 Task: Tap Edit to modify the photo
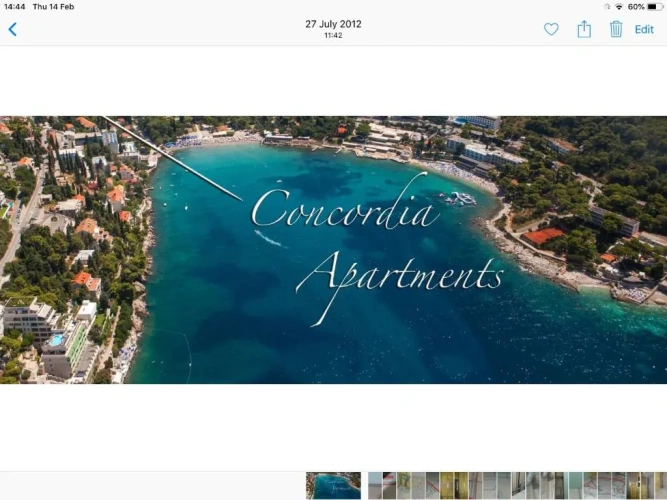644,29
